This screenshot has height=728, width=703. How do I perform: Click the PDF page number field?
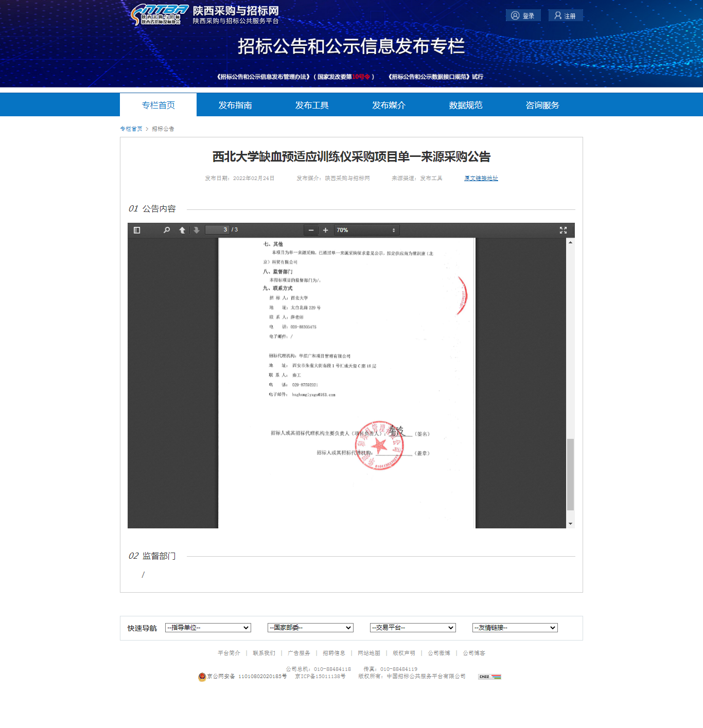tap(217, 229)
